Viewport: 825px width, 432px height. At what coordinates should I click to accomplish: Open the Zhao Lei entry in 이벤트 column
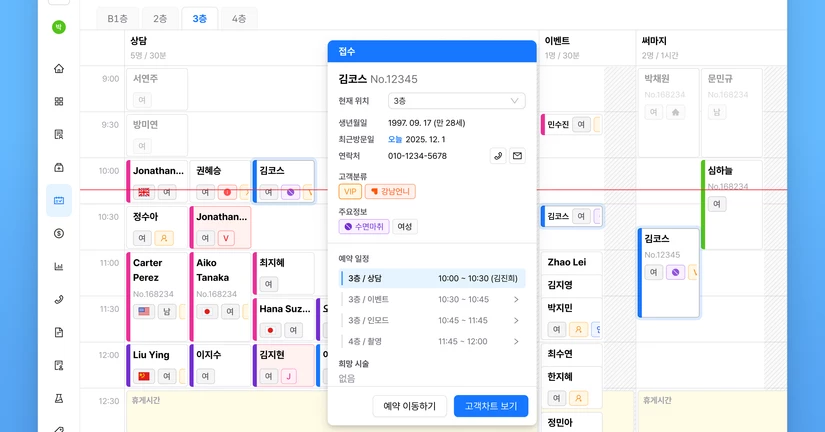point(571,262)
